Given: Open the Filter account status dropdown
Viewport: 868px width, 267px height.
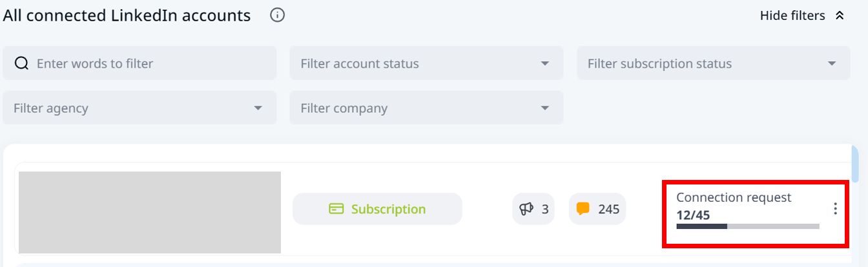Looking at the screenshot, I should (x=426, y=63).
